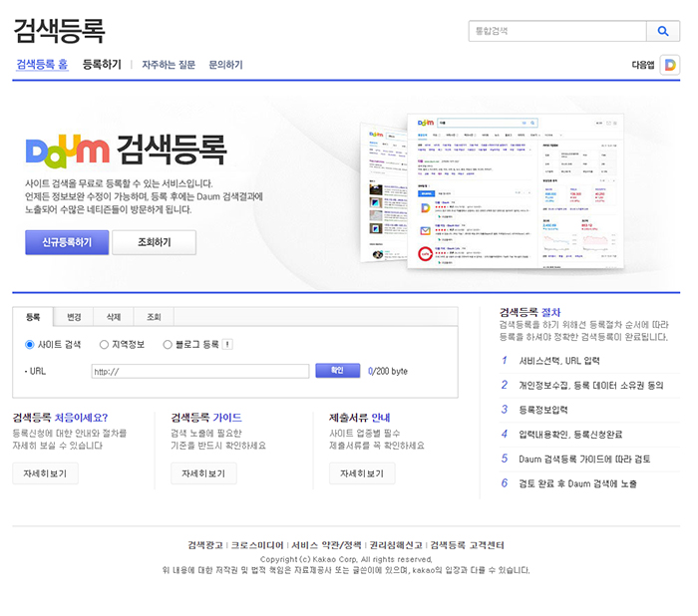Viewport: 698px width, 616px height.
Task: Open 검색등록 고객센터 footer link
Action: coord(467,545)
